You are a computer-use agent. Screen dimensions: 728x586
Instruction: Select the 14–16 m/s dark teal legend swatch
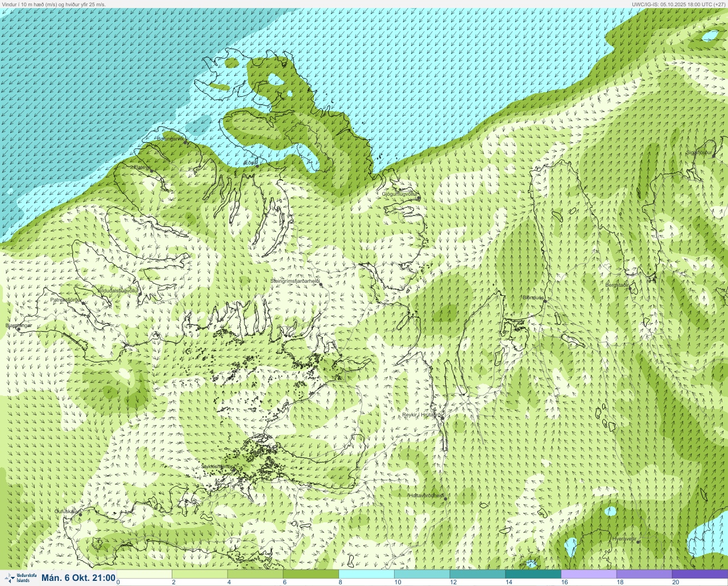(533, 574)
